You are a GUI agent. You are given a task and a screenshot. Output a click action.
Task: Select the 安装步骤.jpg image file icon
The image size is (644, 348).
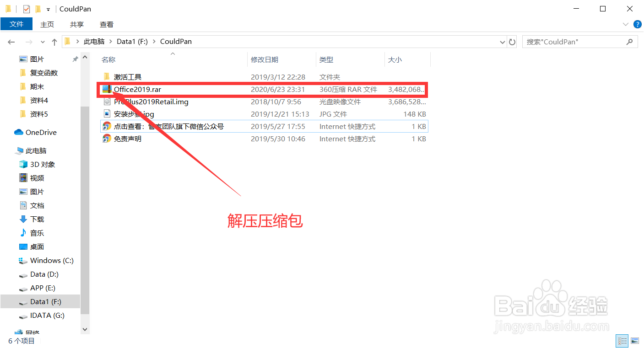pyautogui.click(x=107, y=114)
